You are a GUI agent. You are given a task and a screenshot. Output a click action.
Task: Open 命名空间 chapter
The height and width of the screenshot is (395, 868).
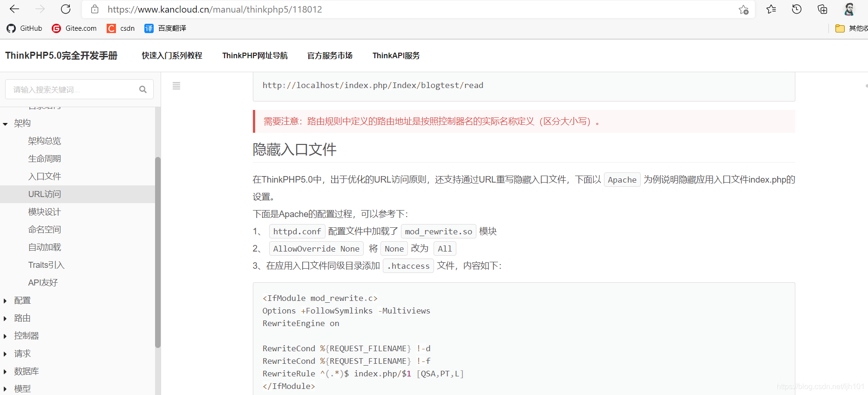[x=45, y=230]
